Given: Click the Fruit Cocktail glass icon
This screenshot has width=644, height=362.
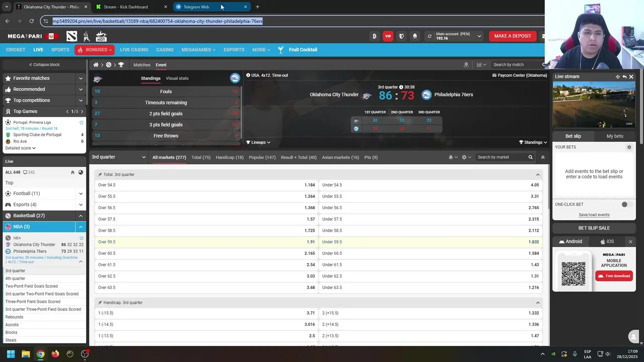Looking at the screenshot, I should (281, 50).
